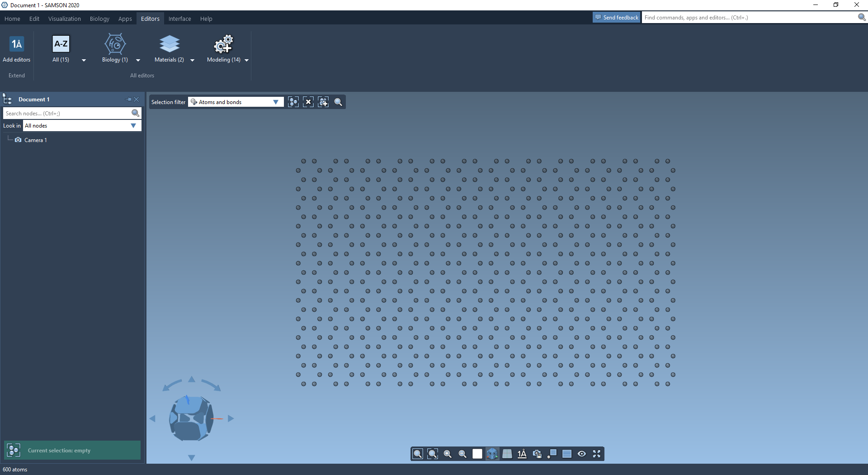Open the Visualization menu
868x475 pixels.
tap(65, 19)
